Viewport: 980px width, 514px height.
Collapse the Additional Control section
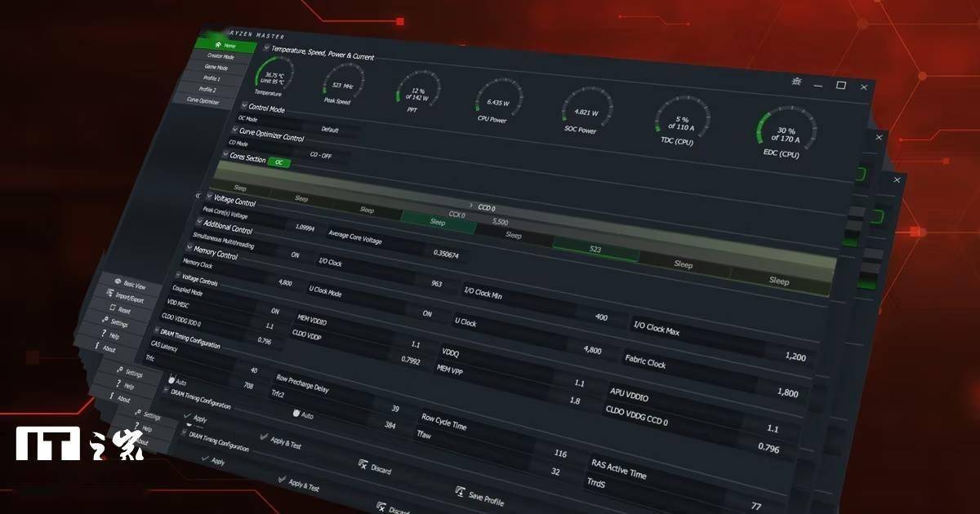point(198,223)
